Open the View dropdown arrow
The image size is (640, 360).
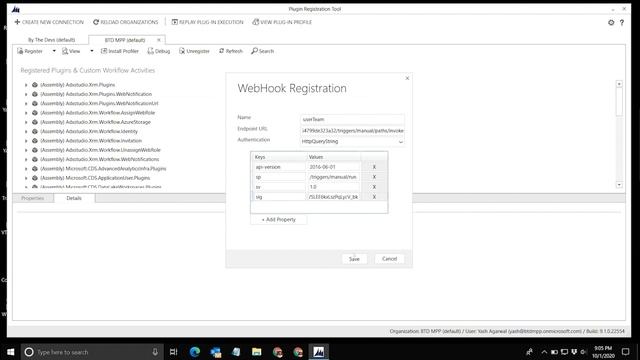(x=92, y=51)
